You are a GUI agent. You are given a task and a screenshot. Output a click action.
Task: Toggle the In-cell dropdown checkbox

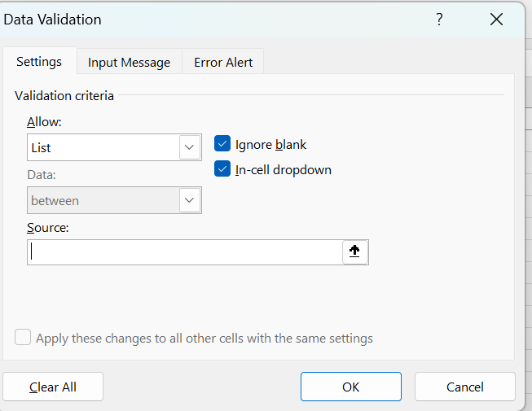coord(222,169)
